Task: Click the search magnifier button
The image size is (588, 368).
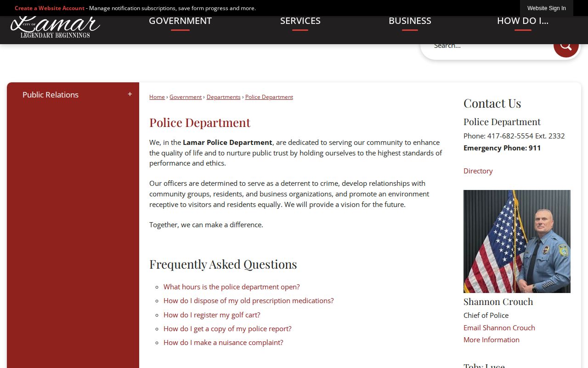Action: [566, 46]
